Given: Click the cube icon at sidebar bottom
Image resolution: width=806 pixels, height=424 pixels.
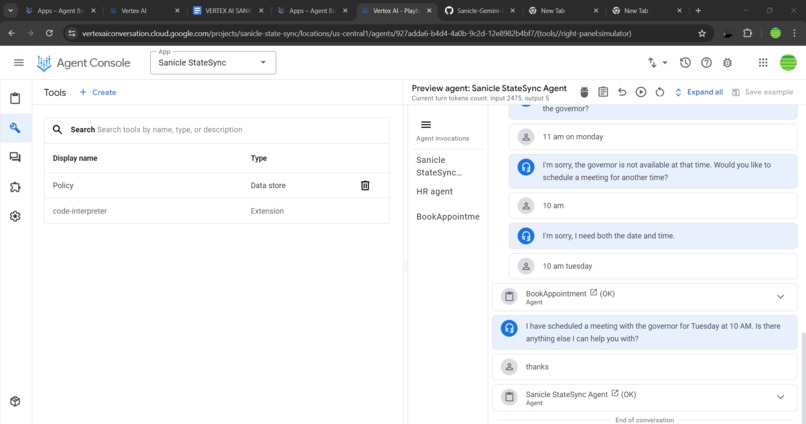Looking at the screenshot, I should pyautogui.click(x=15, y=401).
